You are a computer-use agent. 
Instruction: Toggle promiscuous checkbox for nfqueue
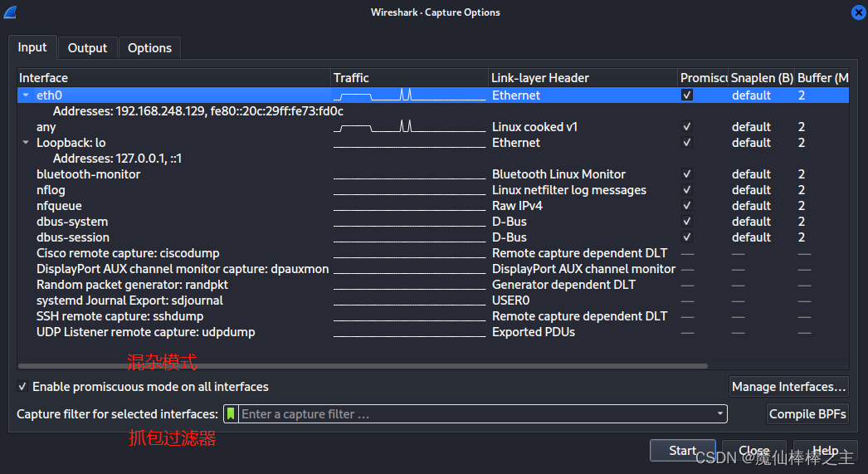(687, 205)
